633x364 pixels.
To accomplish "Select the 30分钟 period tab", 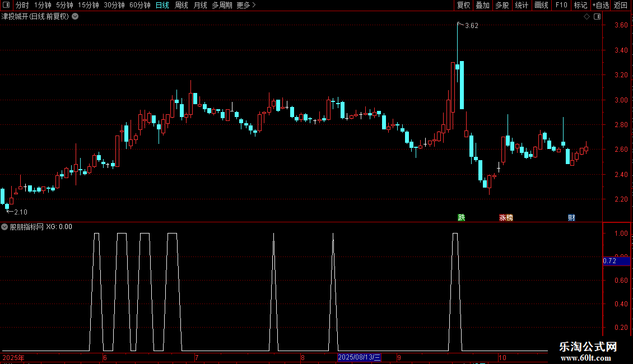I will pyautogui.click(x=114, y=5).
